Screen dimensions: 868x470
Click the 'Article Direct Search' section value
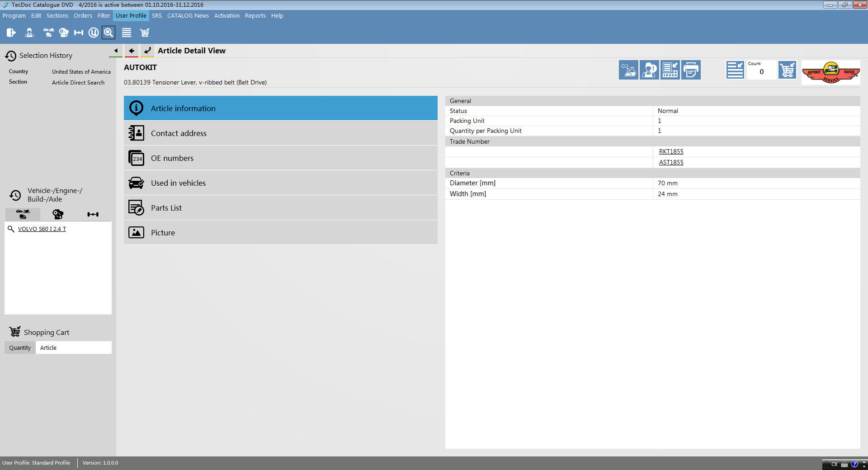[x=78, y=82]
